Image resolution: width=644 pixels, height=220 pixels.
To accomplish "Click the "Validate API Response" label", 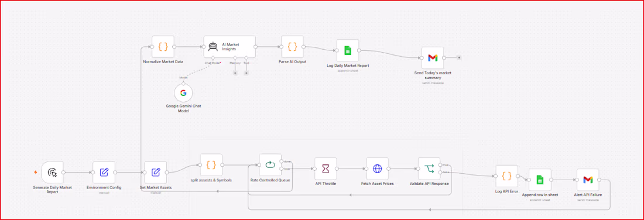I will tap(429, 184).
